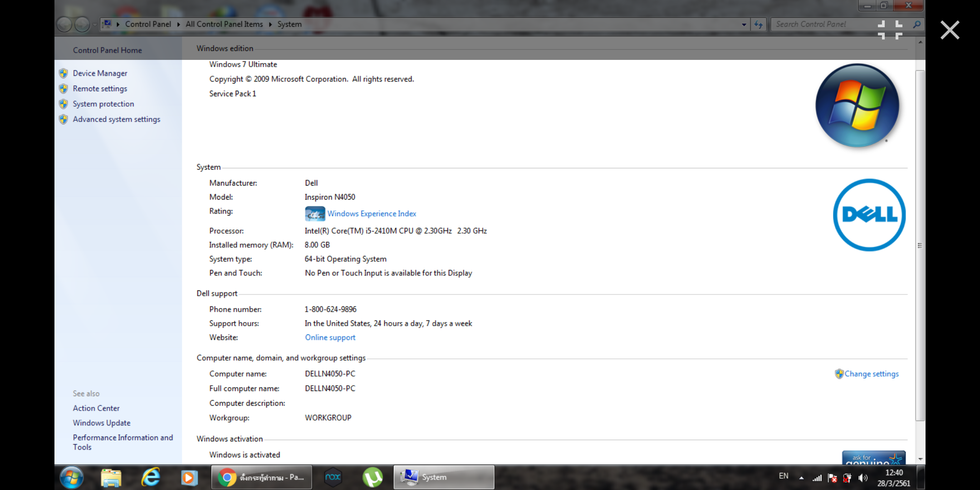Open System protection settings
The width and height of the screenshot is (980, 490).
[x=103, y=104]
